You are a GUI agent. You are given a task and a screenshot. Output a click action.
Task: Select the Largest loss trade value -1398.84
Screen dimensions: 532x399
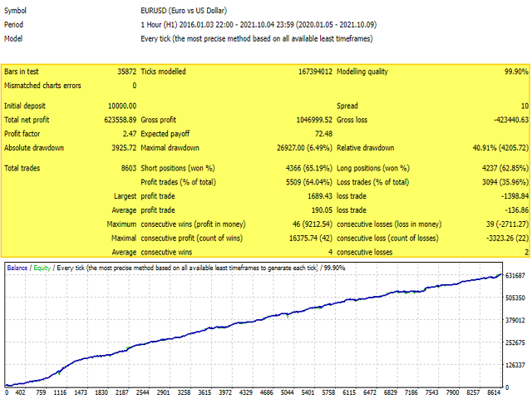pyautogui.click(x=515, y=196)
